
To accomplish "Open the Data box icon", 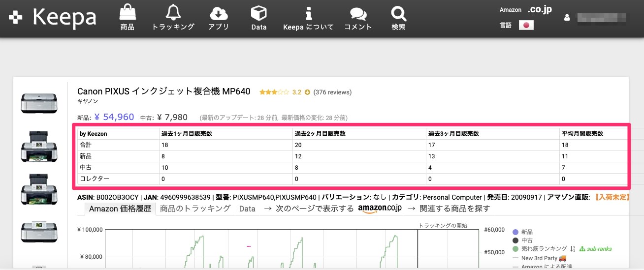I will (258, 13).
